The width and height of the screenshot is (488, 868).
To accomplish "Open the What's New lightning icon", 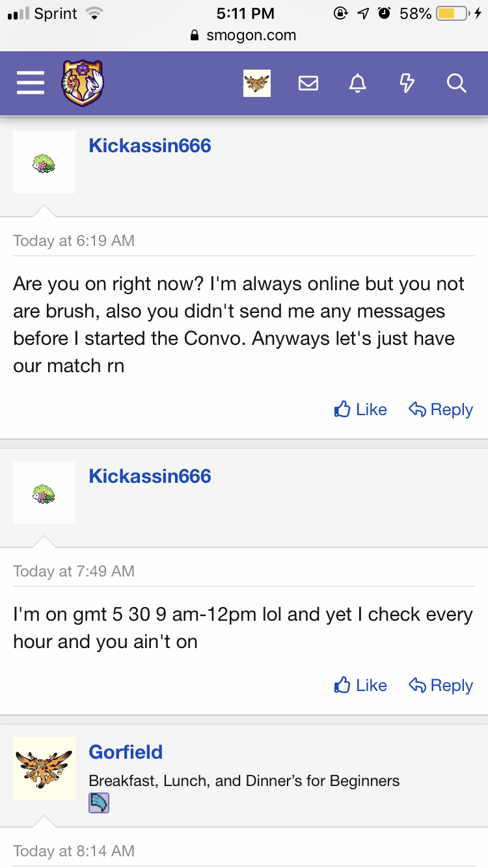I will click(407, 83).
